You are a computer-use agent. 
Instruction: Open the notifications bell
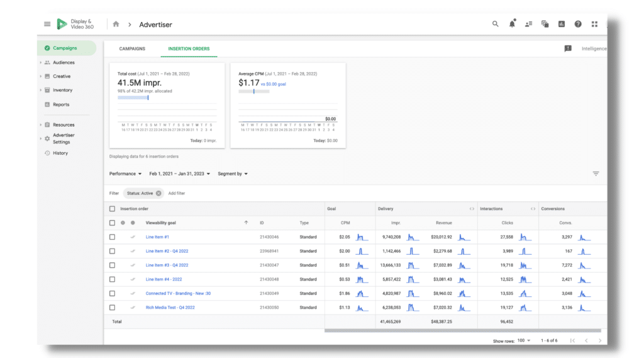click(512, 24)
